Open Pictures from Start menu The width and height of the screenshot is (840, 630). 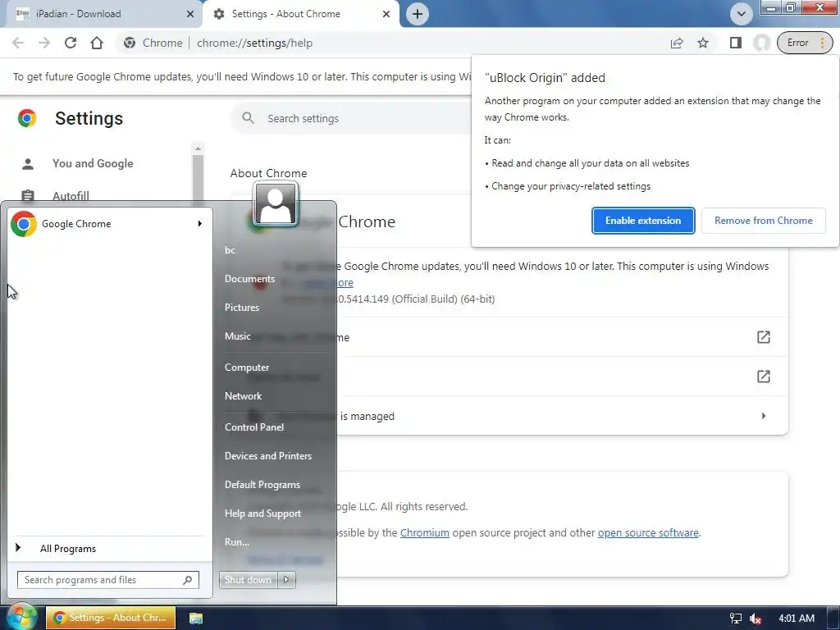[242, 308]
